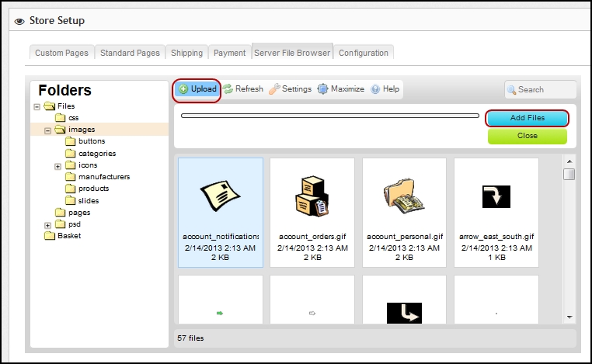Click the Refresh arrows icon

228,89
